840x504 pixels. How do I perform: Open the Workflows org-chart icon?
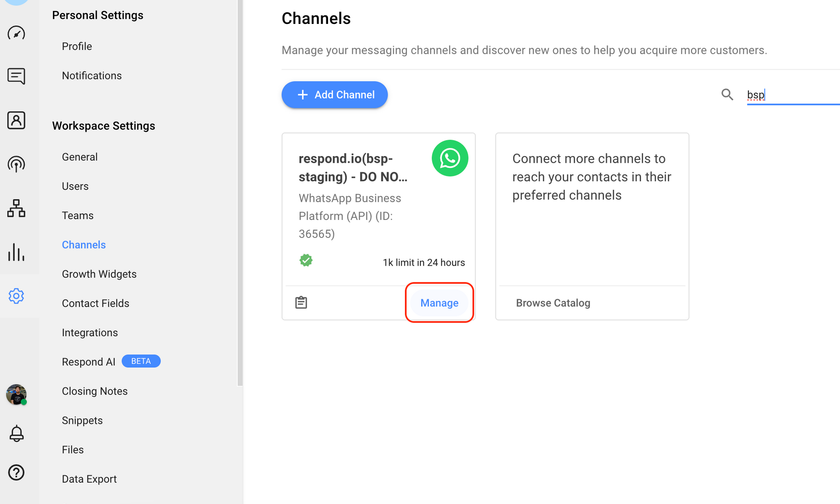(x=16, y=208)
